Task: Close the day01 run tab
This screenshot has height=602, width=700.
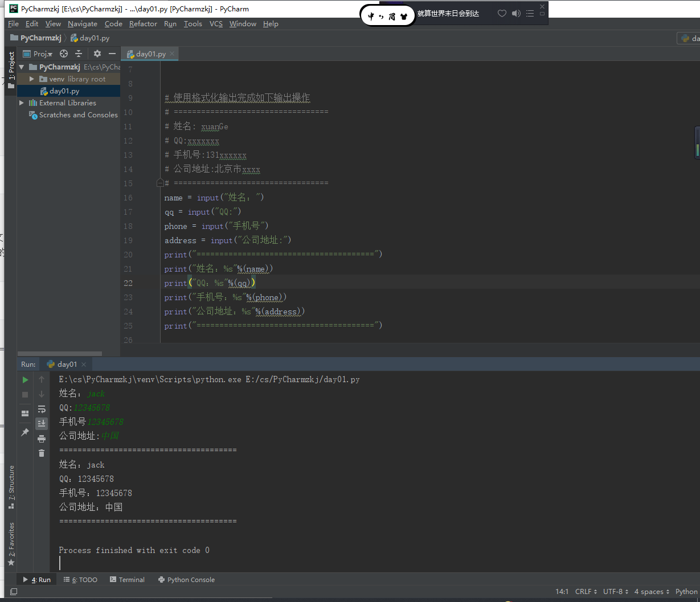Action: (84, 365)
